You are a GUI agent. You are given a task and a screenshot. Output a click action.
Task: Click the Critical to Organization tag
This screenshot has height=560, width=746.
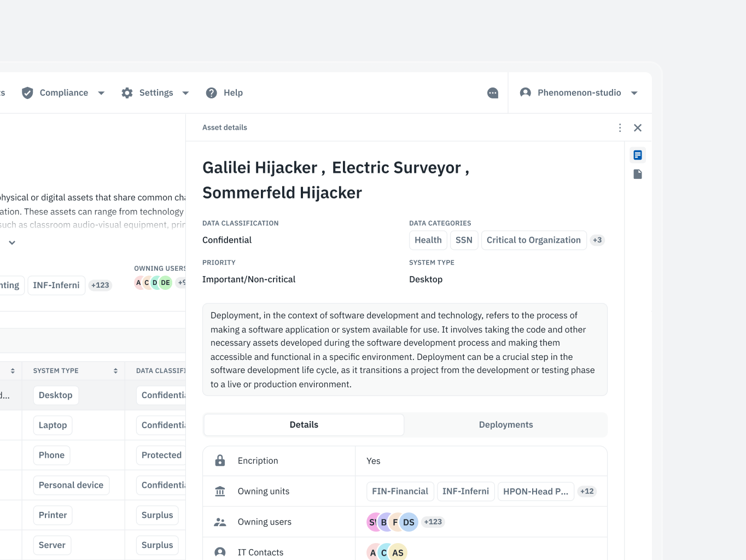point(533,240)
